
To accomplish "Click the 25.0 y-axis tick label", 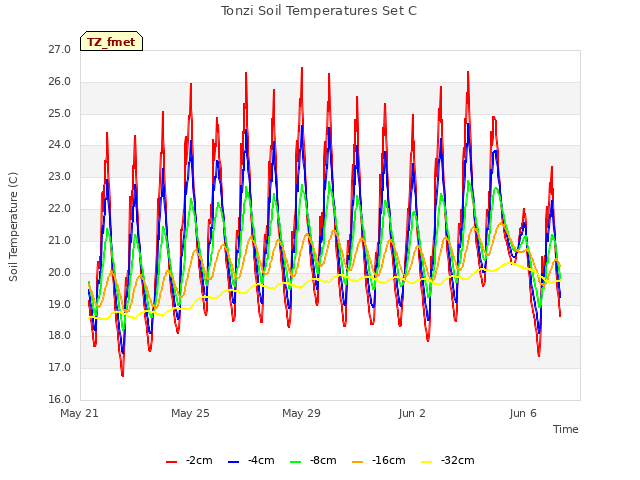I will (x=60, y=113).
